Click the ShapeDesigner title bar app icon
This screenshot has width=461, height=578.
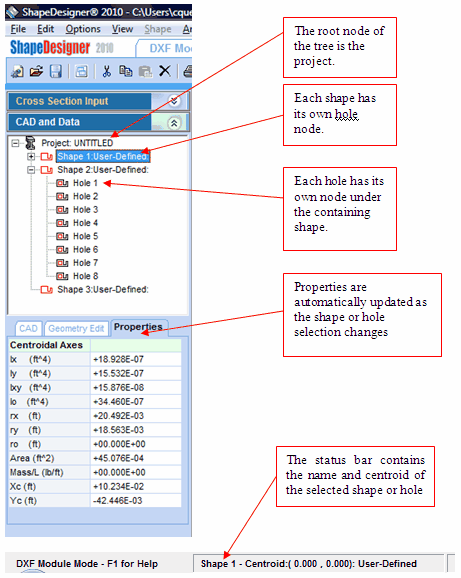[x=12, y=12]
